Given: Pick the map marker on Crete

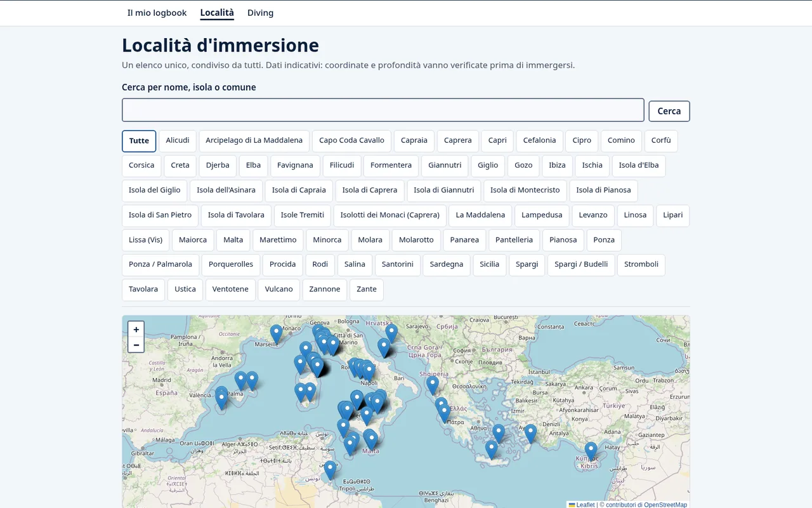Looking at the screenshot, I should pos(491,450).
